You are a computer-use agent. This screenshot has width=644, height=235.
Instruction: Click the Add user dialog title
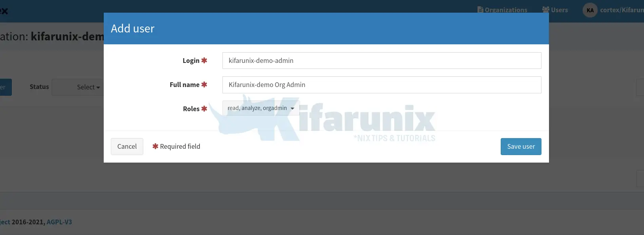tap(133, 28)
